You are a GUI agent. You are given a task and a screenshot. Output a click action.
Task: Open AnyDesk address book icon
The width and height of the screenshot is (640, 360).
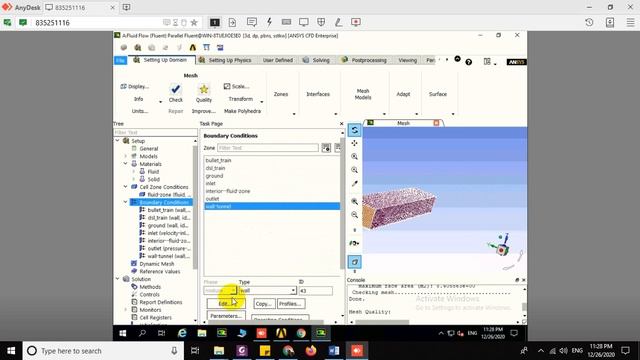coord(610,22)
